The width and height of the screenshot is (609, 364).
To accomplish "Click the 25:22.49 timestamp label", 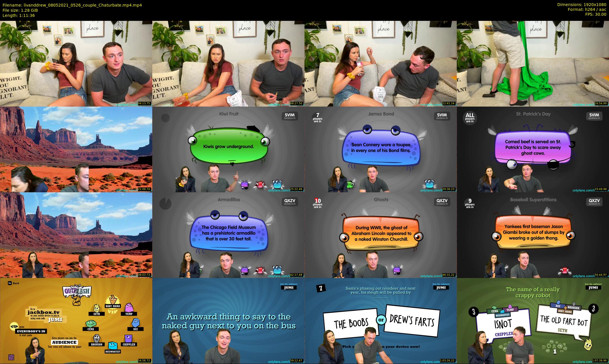I will 296,189.
